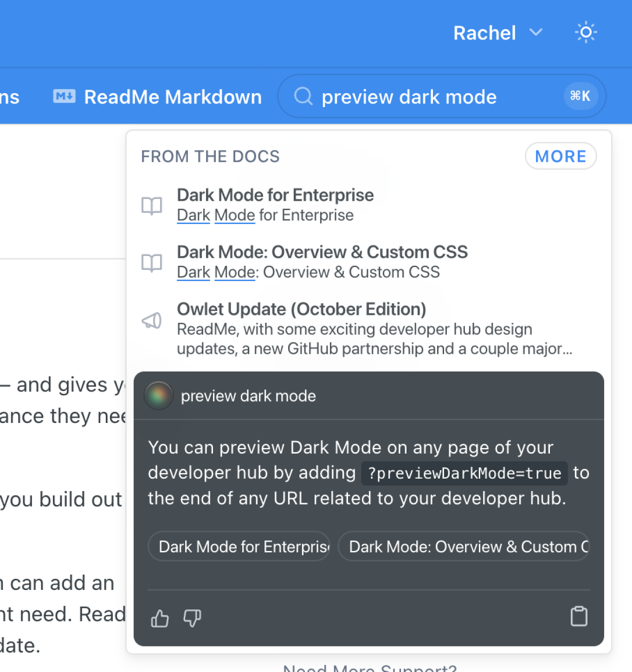The image size is (632, 672).
Task: Click 'preview dark mode' AI query text
Action: (248, 396)
